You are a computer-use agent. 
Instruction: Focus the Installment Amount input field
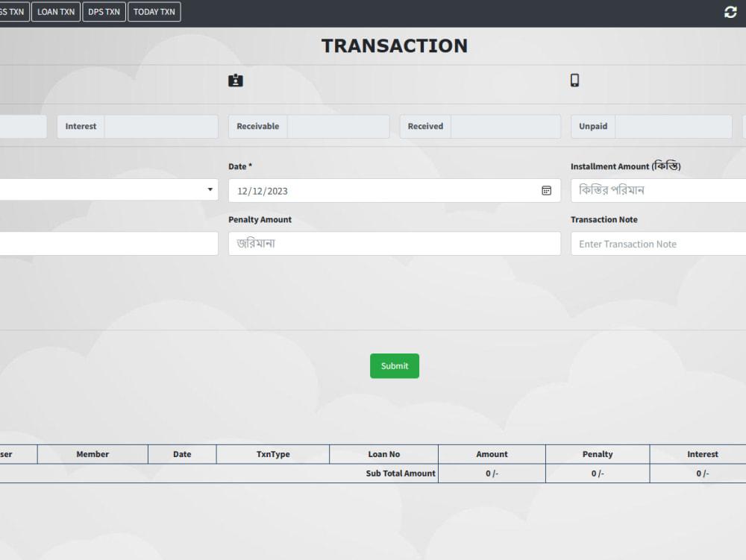pyautogui.click(x=659, y=191)
